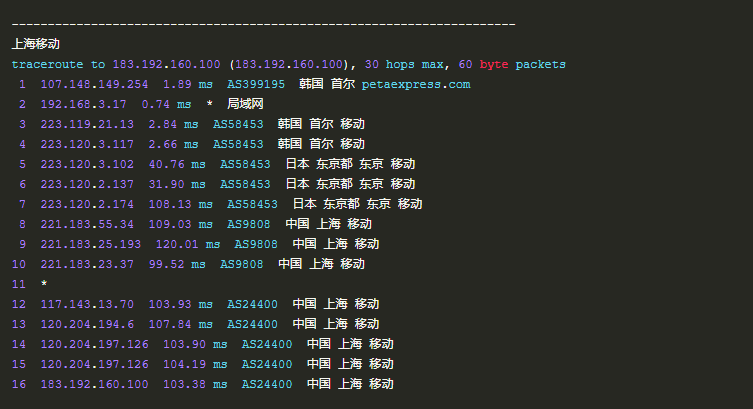Click IP 221.183.55.34 on hop 8

(87, 224)
